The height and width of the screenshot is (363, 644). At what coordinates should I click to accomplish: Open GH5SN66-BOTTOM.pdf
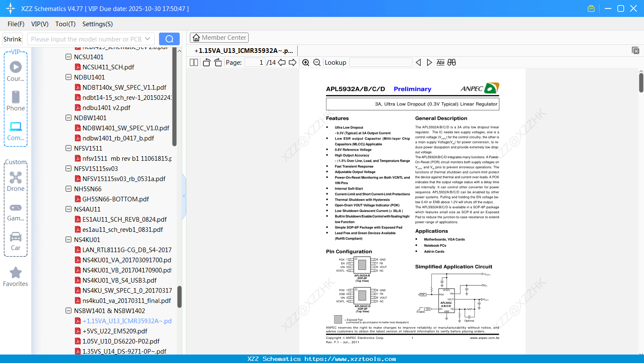click(115, 199)
